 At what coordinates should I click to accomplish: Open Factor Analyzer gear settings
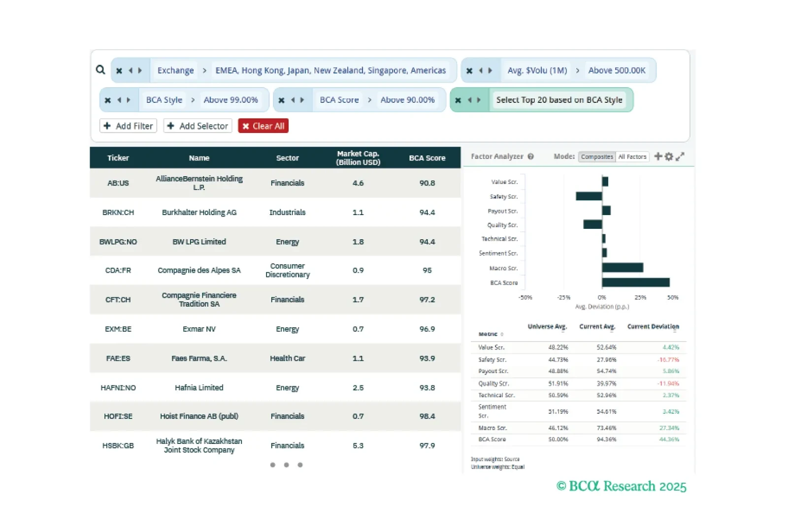click(669, 156)
